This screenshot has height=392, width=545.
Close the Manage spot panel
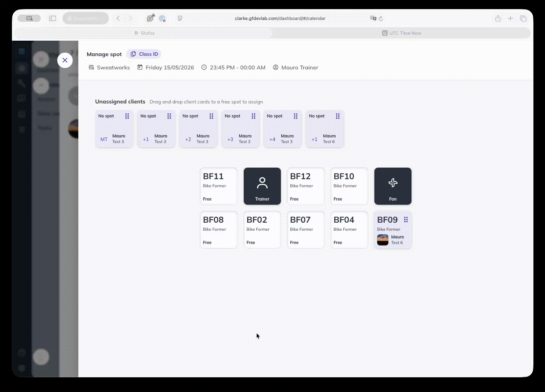[65, 60]
